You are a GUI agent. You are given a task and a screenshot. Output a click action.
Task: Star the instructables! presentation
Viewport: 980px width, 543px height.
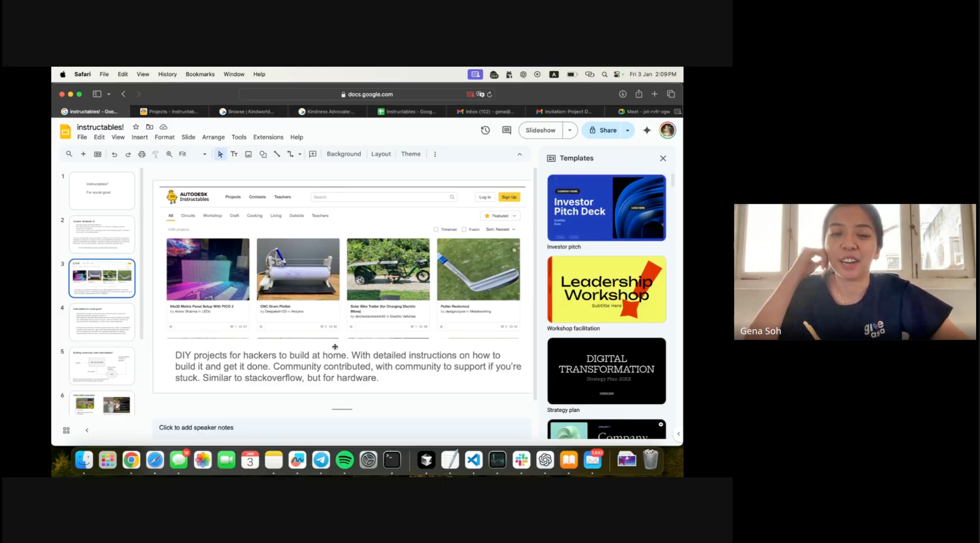136,127
